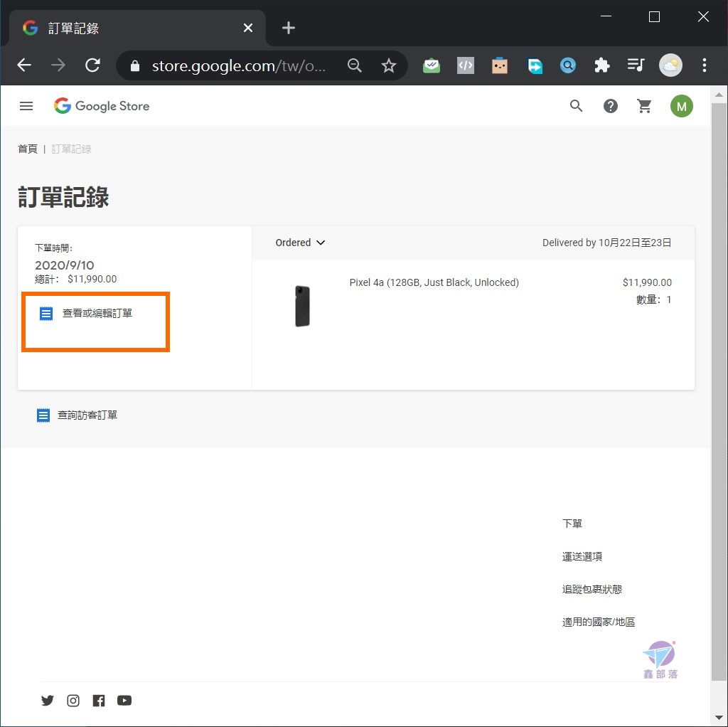Click the blue circular search extension icon
The image size is (728, 727).
coord(568,65)
